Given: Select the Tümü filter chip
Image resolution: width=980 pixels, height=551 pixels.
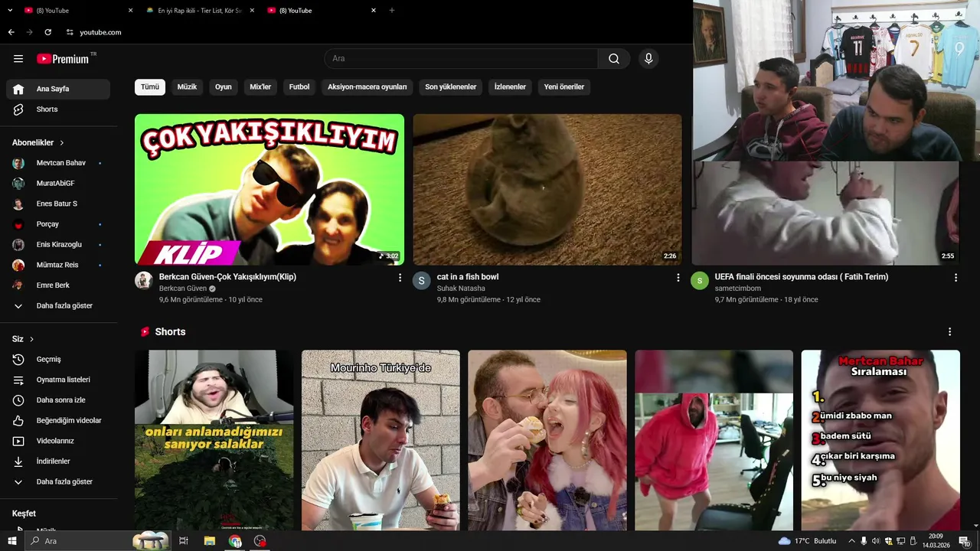Looking at the screenshot, I should coord(150,87).
